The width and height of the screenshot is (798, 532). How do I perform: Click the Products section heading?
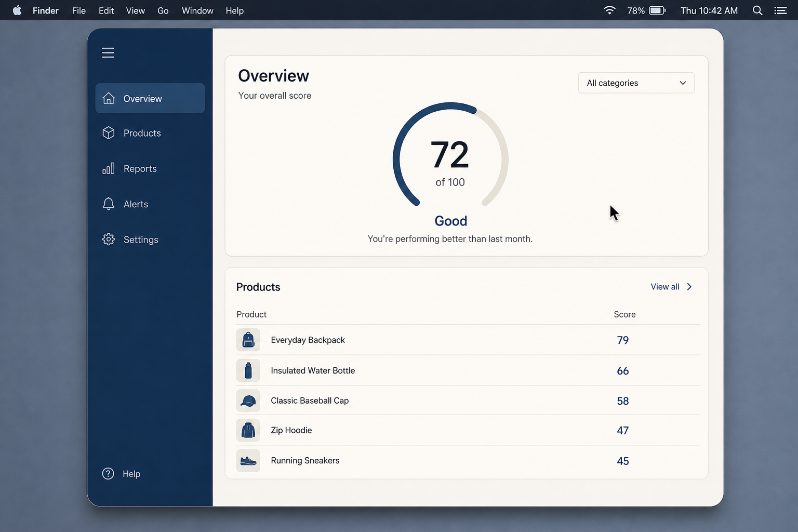(x=258, y=287)
